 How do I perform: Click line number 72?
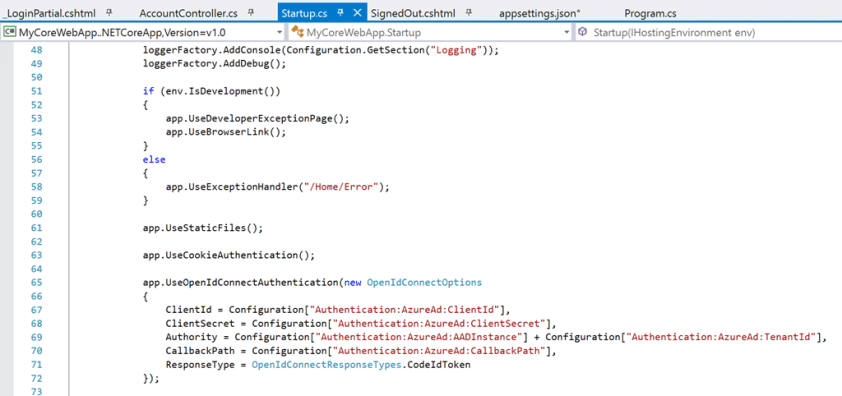pos(38,378)
